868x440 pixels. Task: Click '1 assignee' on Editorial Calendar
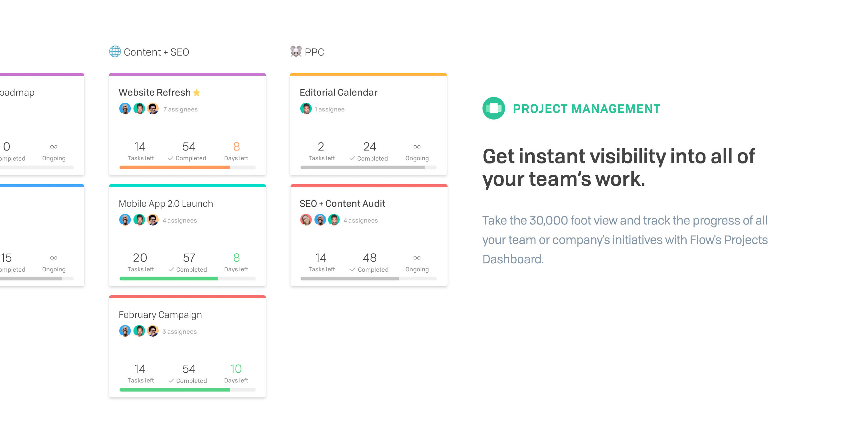pos(330,109)
